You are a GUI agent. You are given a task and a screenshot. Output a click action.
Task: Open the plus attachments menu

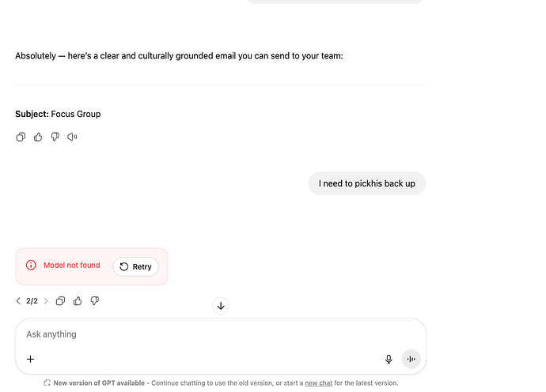[x=31, y=359]
